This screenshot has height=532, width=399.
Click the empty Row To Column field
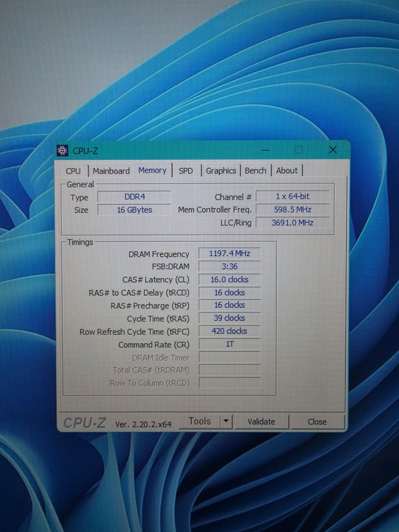(x=229, y=383)
